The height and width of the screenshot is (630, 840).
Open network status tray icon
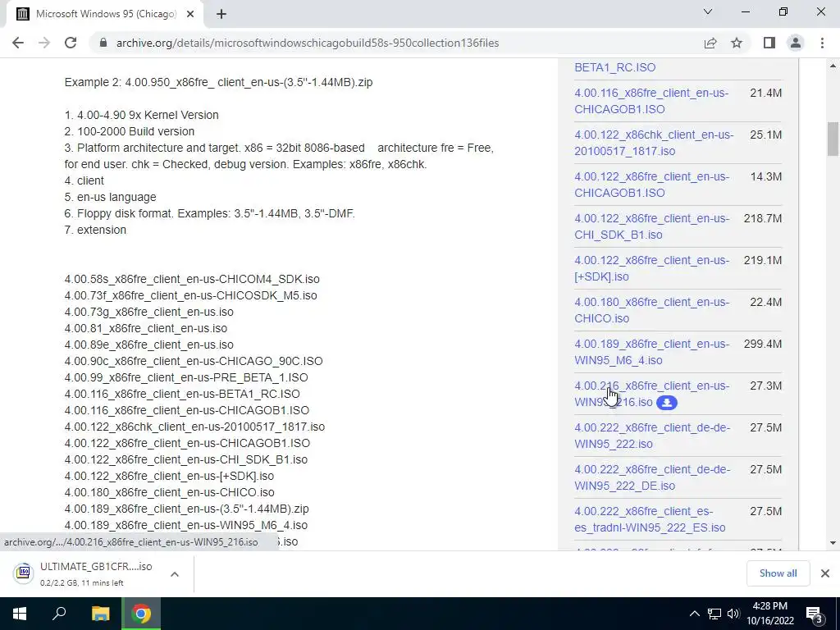[714, 614]
